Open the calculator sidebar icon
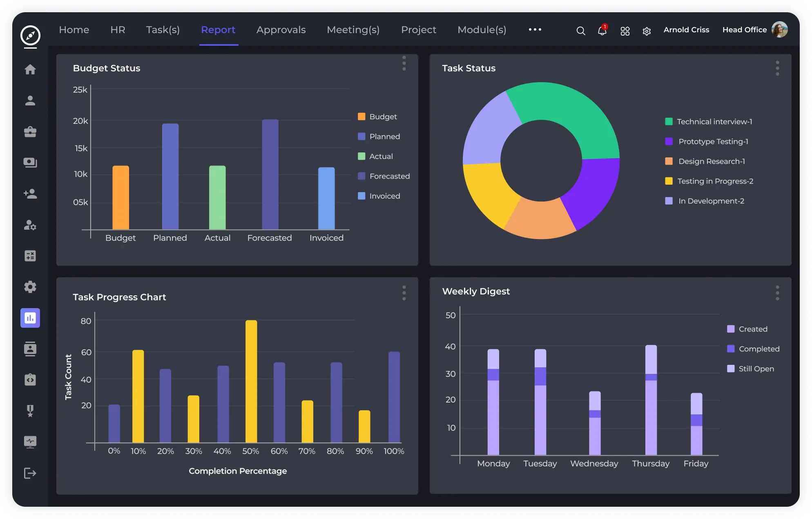This screenshot has width=812, height=519. 30,256
